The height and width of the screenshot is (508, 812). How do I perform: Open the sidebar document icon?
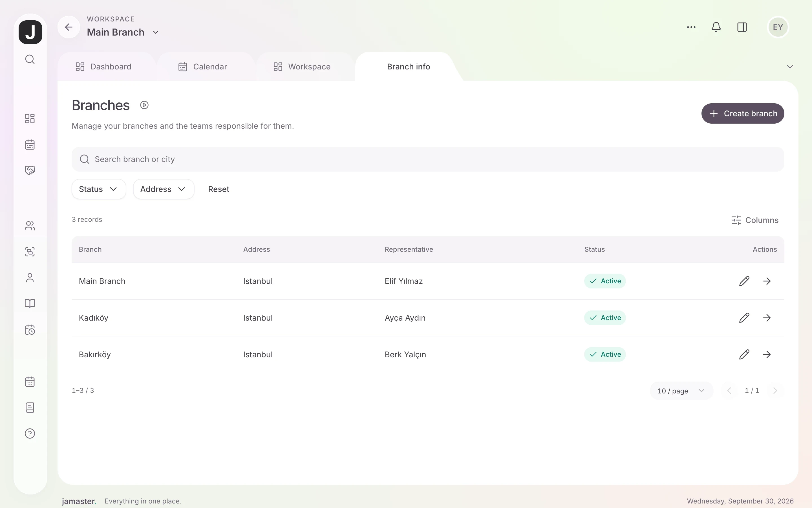[x=30, y=408]
